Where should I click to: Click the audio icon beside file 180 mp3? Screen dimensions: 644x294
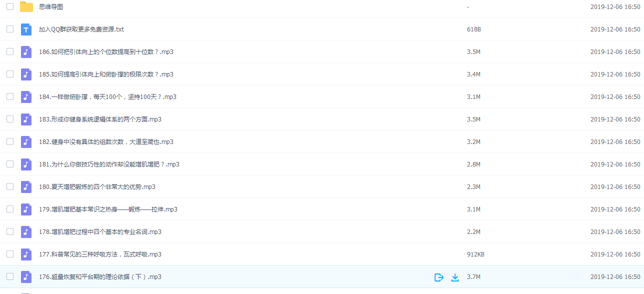[26, 187]
